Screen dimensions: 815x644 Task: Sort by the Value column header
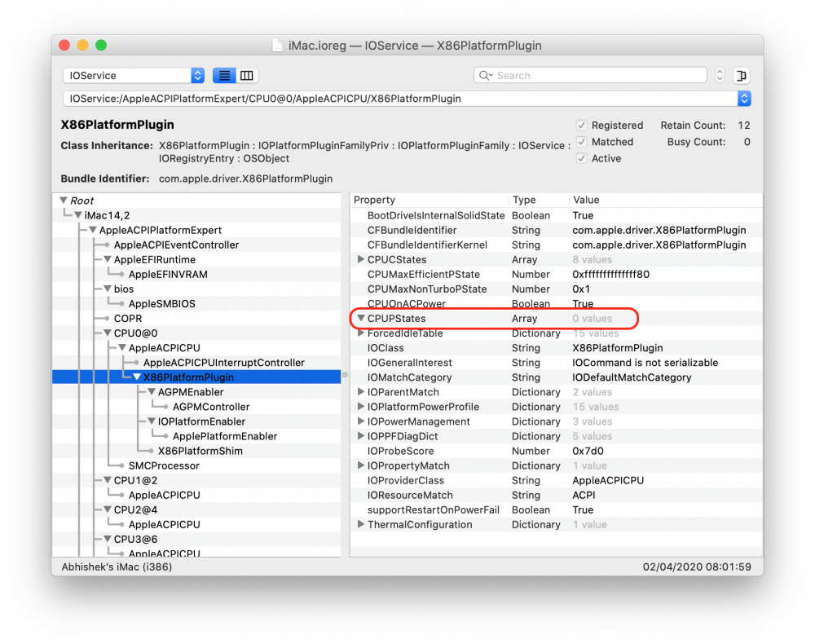(665, 200)
